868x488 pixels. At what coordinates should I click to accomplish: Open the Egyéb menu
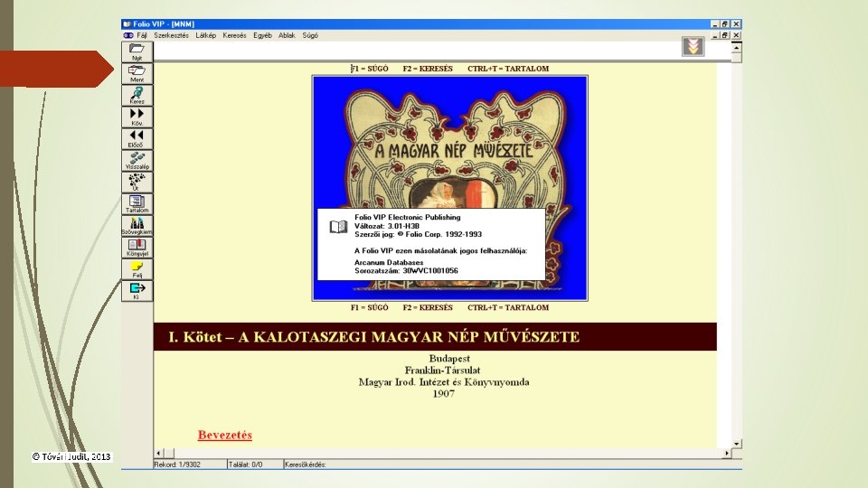(262, 35)
